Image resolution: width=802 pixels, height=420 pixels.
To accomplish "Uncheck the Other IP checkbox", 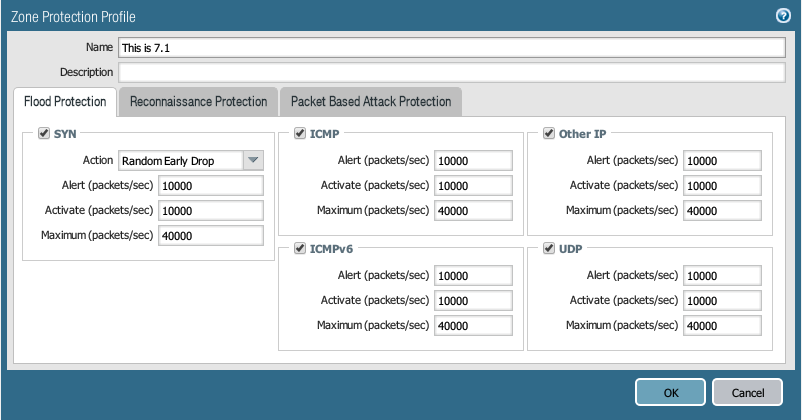I will [548, 132].
